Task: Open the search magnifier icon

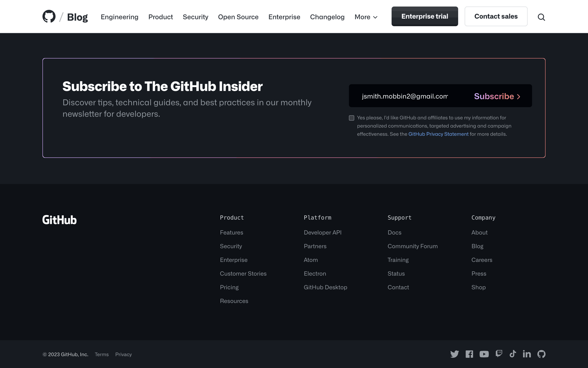Action: click(x=541, y=17)
